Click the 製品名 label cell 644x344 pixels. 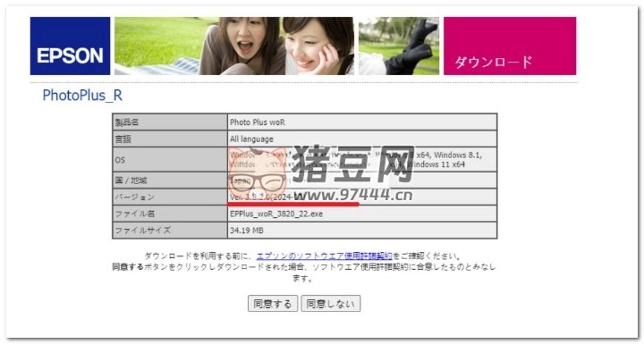pos(170,122)
